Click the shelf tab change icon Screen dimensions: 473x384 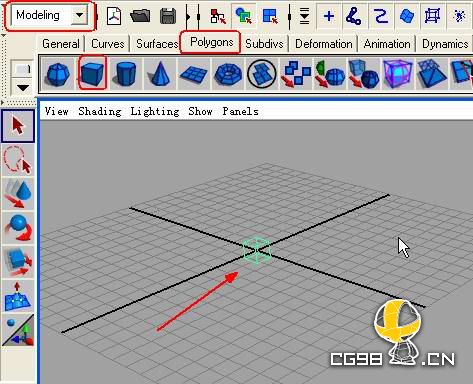23,69
